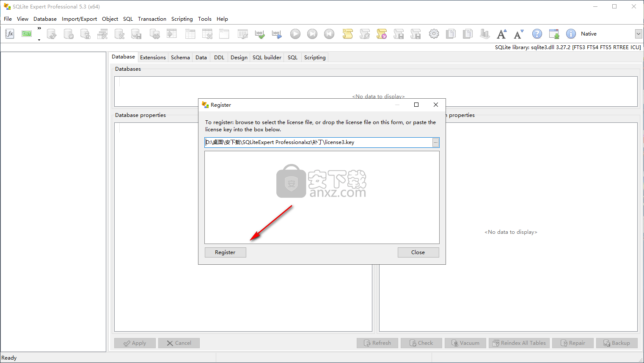Switch to the SQL builder tab

[267, 58]
